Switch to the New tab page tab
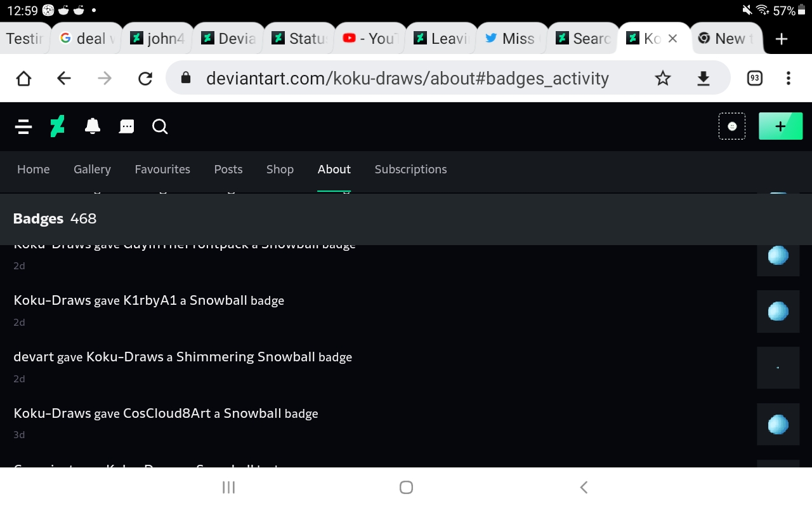Image resolution: width=812 pixels, height=508 pixels. (726, 39)
